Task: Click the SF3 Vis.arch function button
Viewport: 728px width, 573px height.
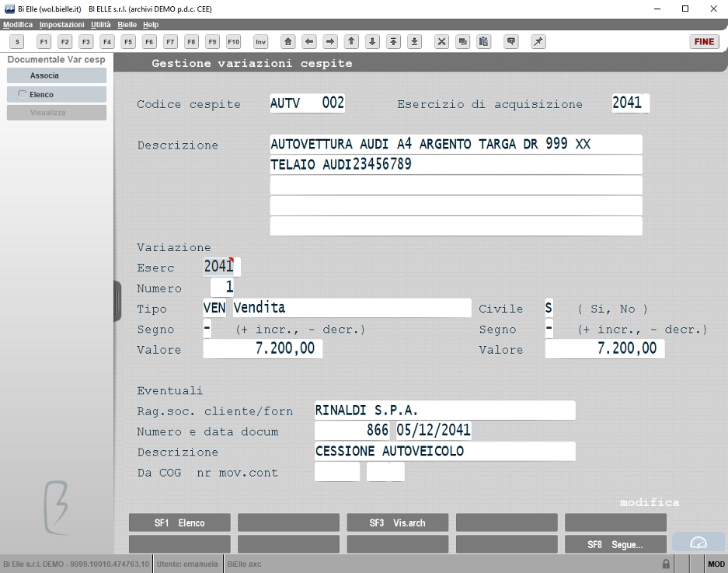Action: (398, 522)
